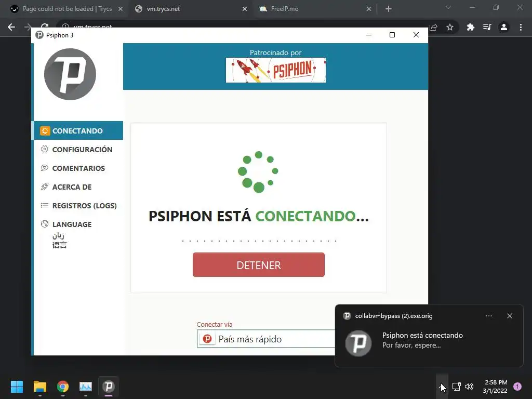Screen dimensions: 532x399
Task: Click Psiphon icon in taskbar
Action: click(x=109, y=387)
